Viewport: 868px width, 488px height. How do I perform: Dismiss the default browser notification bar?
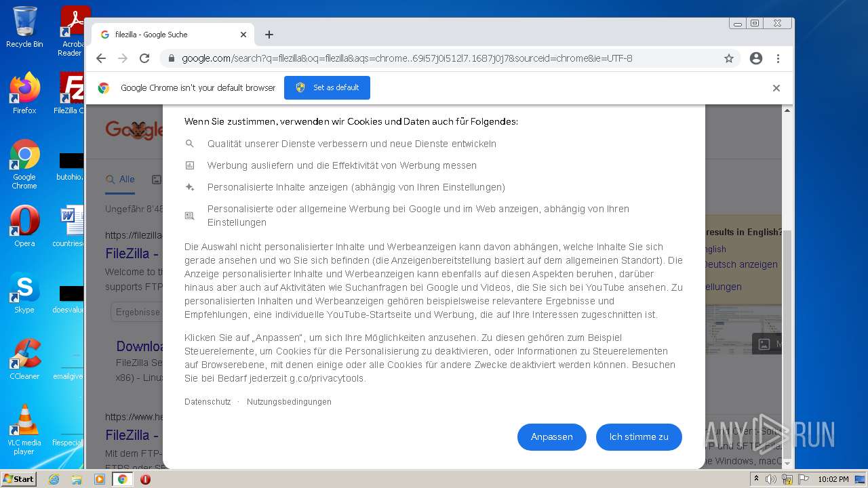point(776,88)
